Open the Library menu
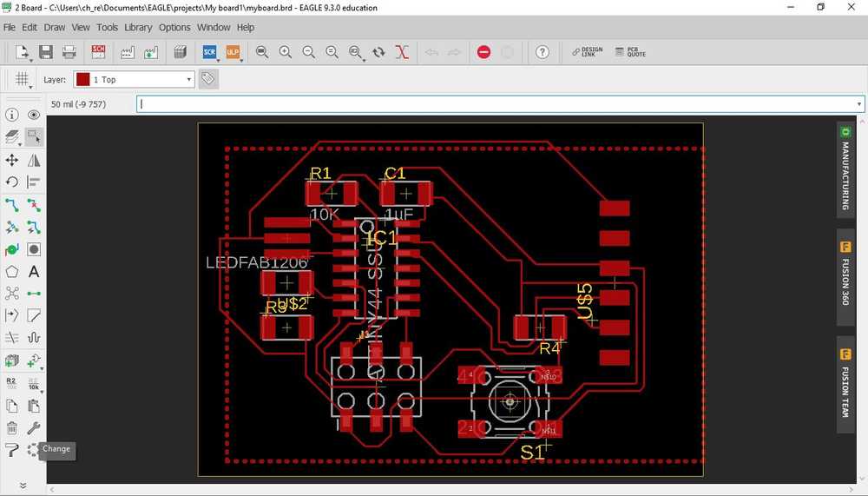Screen dimensions: 868x496 (138, 27)
